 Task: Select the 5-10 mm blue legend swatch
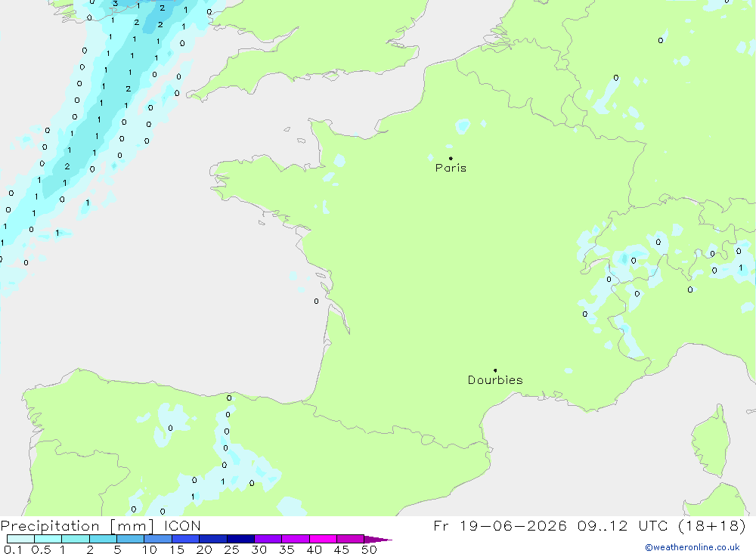pyautogui.click(x=131, y=539)
